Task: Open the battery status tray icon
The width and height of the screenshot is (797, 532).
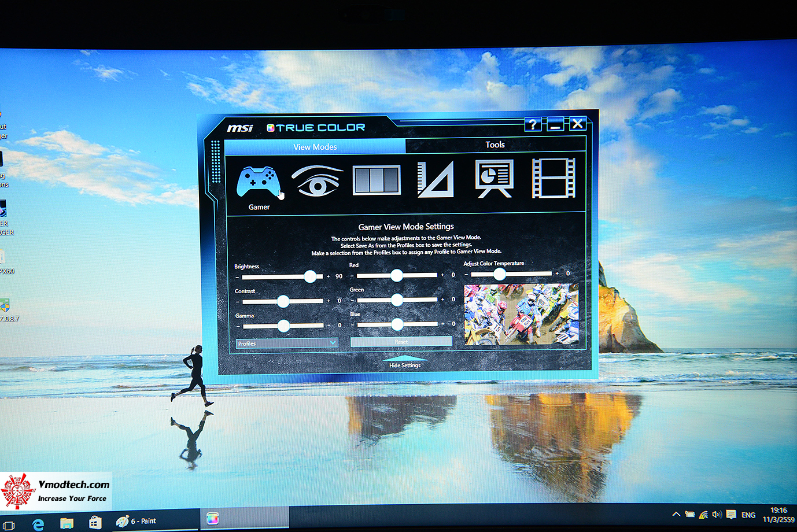Action: [x=689, y=514]
